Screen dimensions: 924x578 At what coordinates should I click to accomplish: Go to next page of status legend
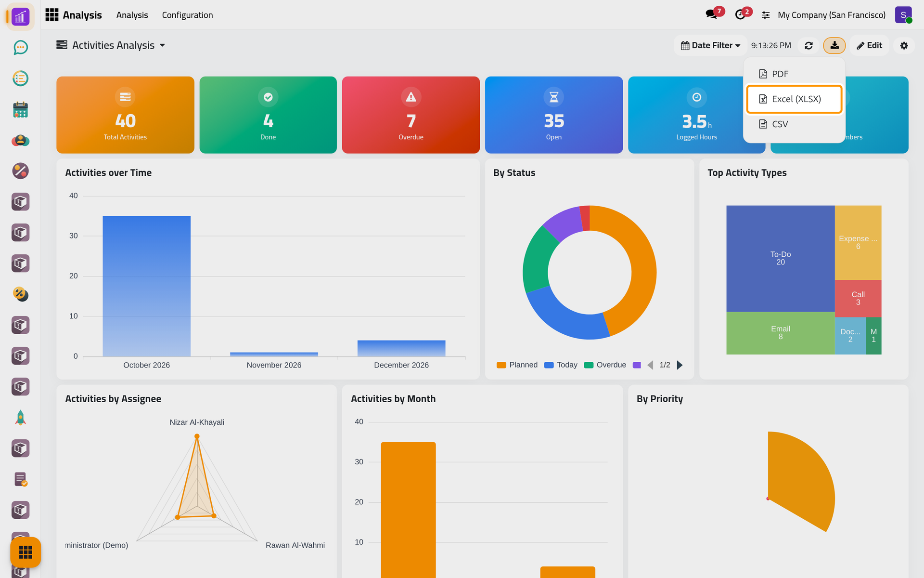680,365
